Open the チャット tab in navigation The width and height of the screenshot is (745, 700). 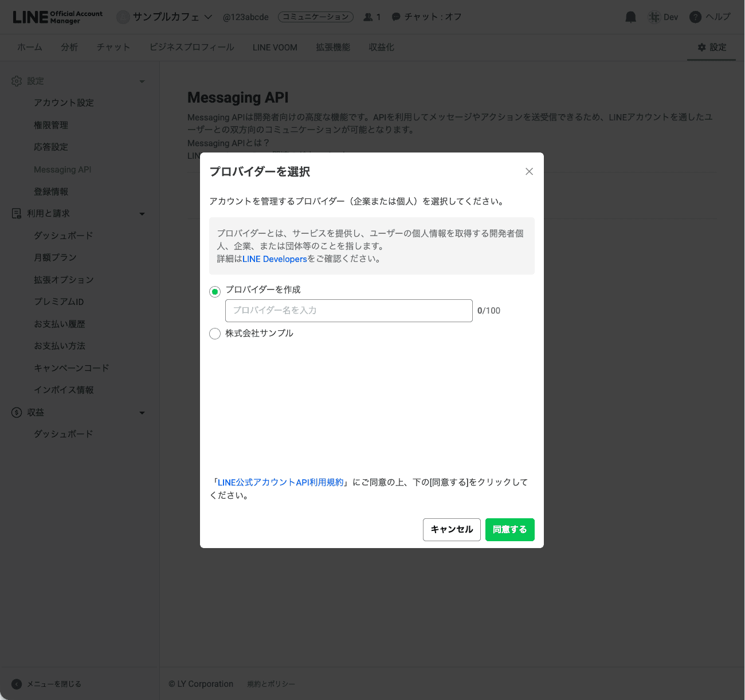(x=113, y=48)
